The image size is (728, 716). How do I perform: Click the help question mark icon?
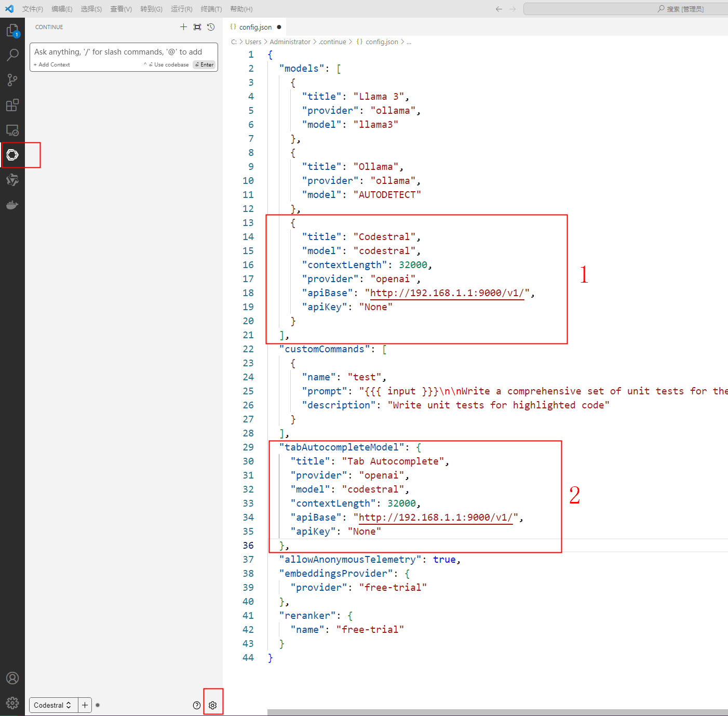[x=196, y=705]
